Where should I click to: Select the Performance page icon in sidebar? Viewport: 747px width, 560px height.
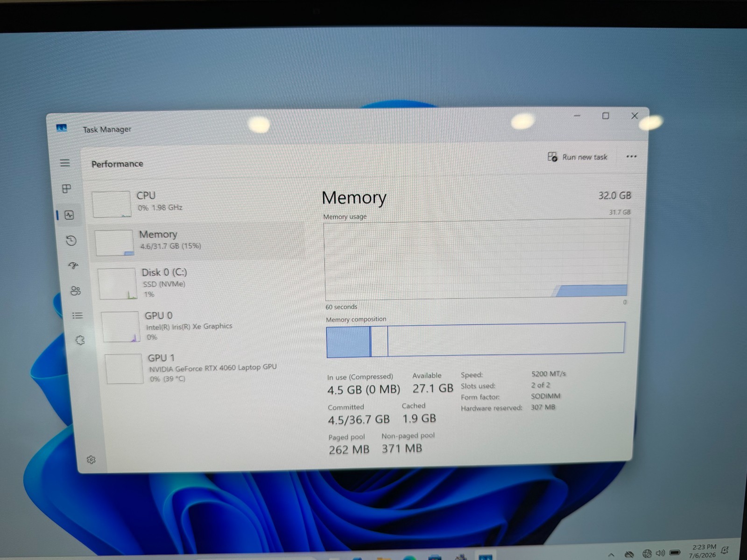70,215
